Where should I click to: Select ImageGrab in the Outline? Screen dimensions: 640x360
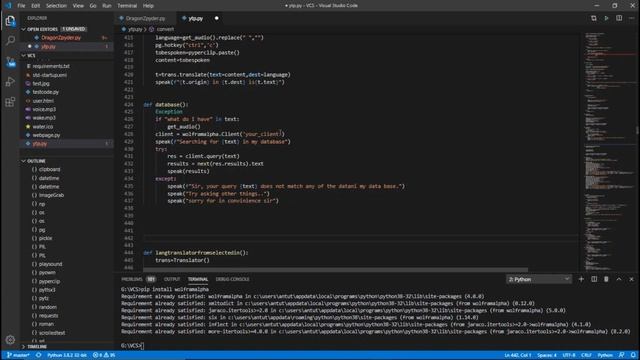51,195
